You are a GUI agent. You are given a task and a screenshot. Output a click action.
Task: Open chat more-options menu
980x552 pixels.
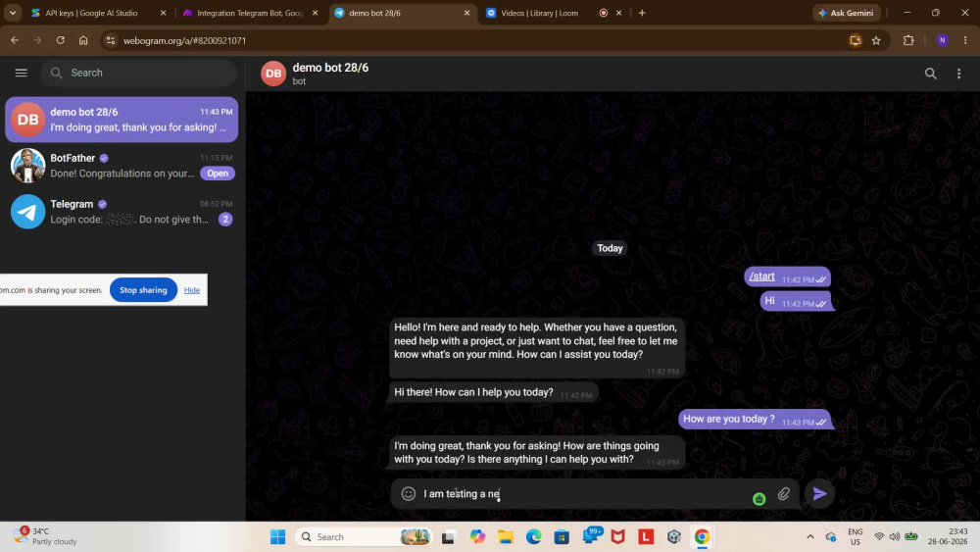pos(958,74)
